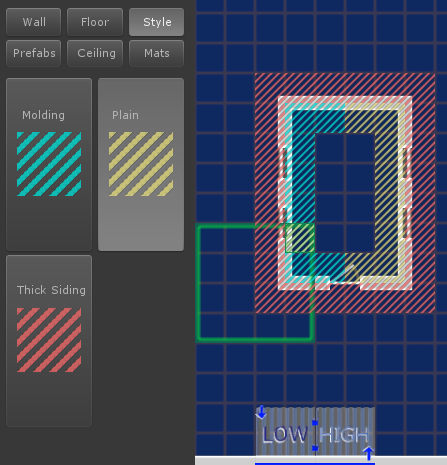Screen dimensions: 447x465
Task: Click the HIGH side of the ramp
Action: tap(344, 434)
